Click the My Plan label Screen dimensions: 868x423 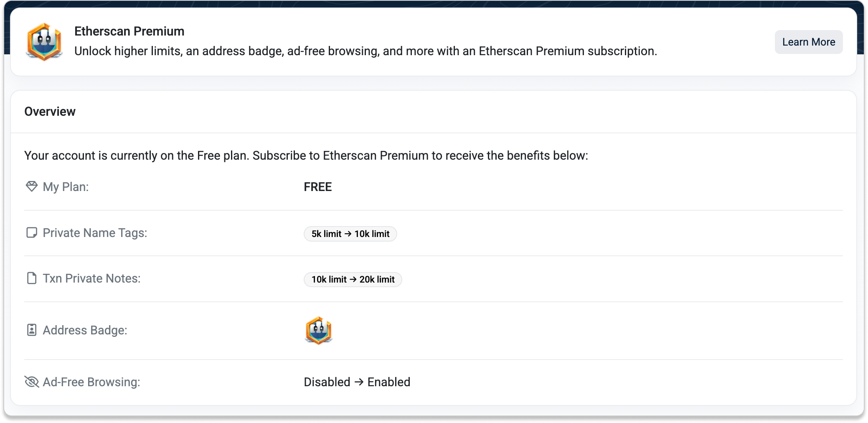pos(66,187)
